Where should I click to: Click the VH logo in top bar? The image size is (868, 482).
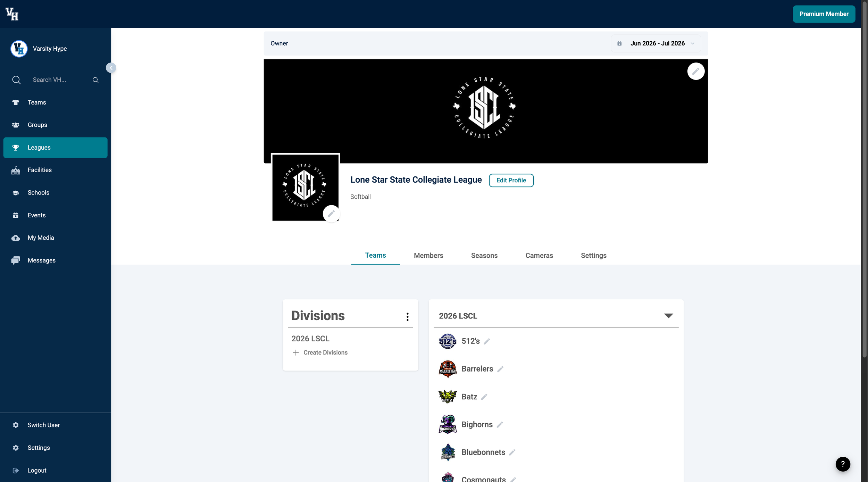(x=12, y=14)
